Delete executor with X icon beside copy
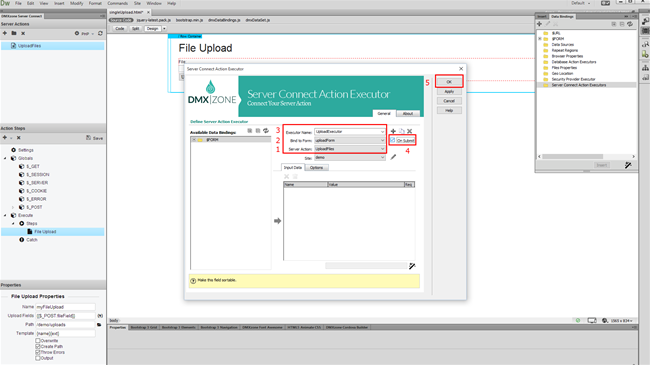This screenshot has height=365, width=650. tap(410, 131)
